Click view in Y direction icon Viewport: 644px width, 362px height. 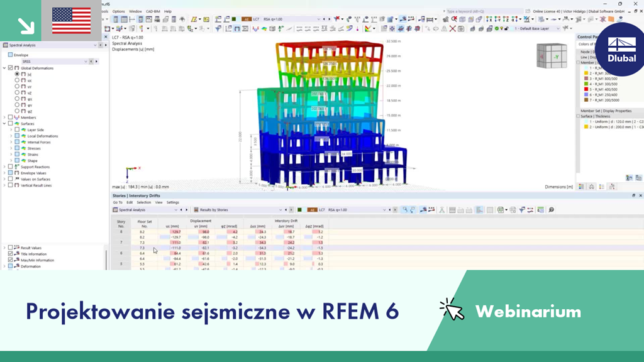(x=497, y=19)
